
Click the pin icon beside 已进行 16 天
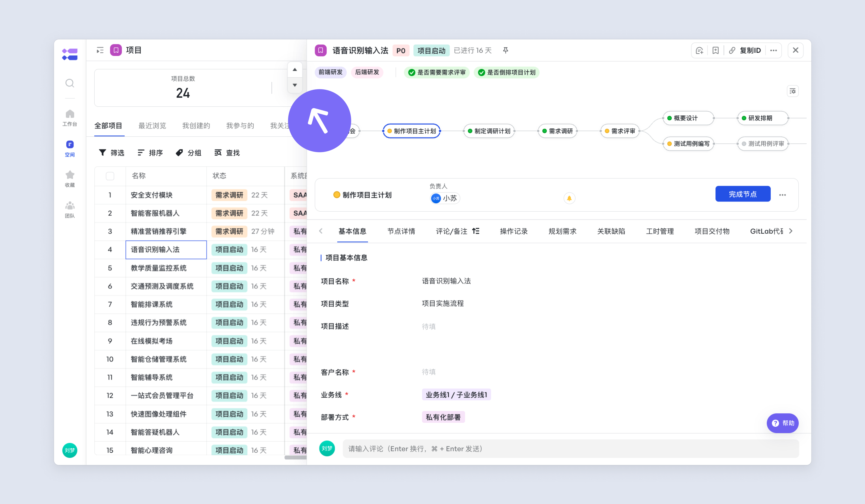506,50
